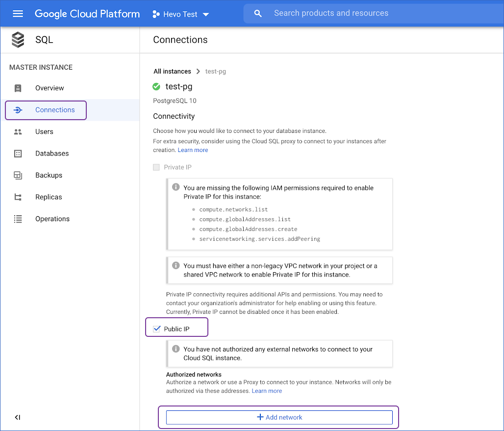The width and height of the screenshot is (504, 431).
Task: Click the Hevo Test project icon
Action: [156, 14]
